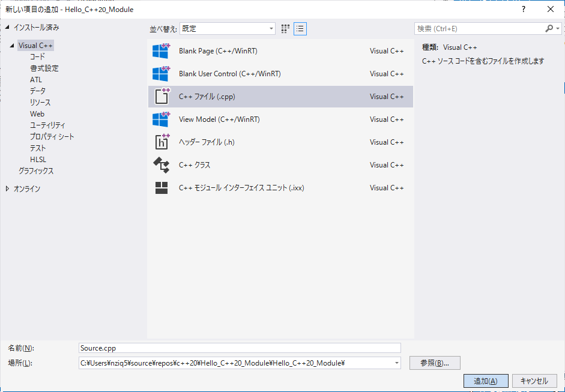Image resolution: width=565 pixels, height=392 pixels.
Task: Select the テスト category
Action: tap(38, 148)
